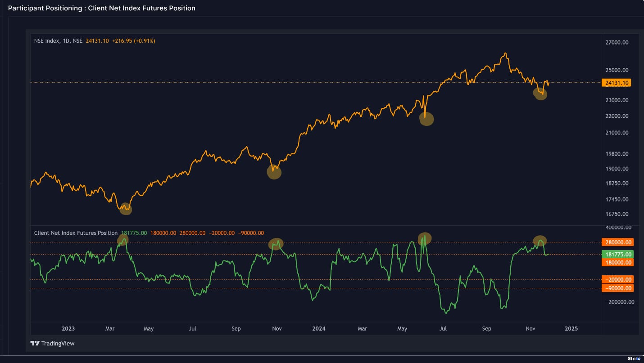Click the orange 280000.00 level label
The image size is (644, 363).
(x=617, y=242)
